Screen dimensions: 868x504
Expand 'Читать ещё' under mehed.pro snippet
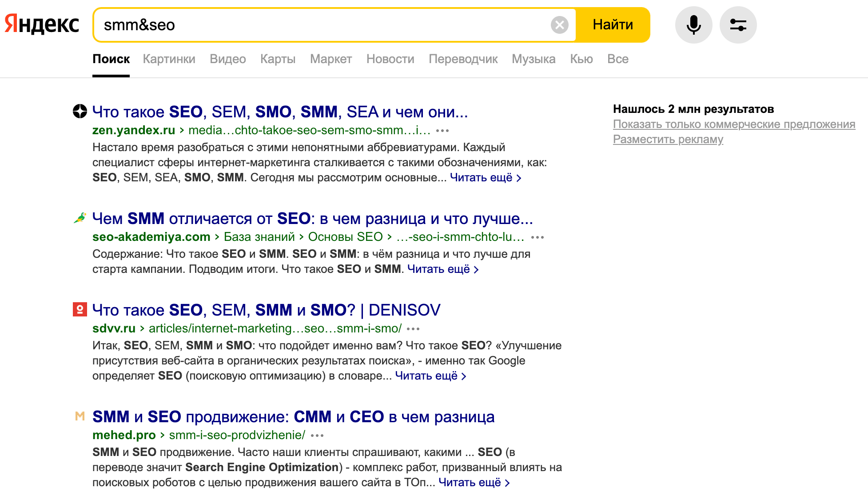point(474,482)
